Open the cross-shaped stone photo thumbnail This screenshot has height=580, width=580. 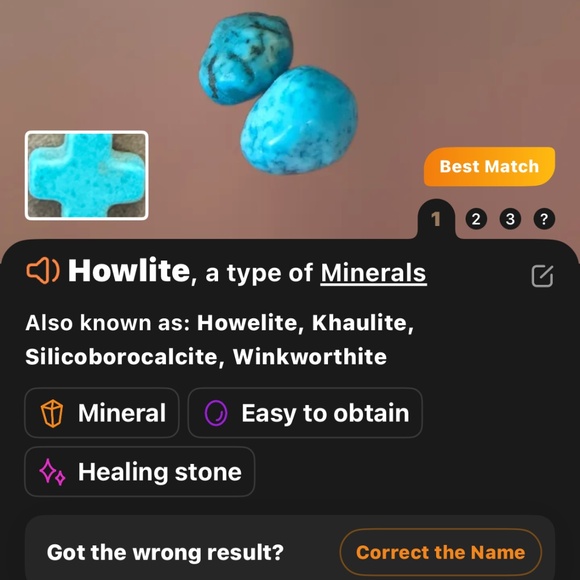[87, 175]
